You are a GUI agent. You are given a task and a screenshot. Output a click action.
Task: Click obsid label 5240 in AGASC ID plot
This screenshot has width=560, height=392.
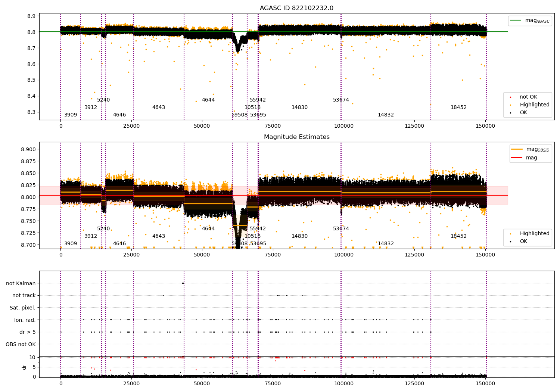(103, 100)
